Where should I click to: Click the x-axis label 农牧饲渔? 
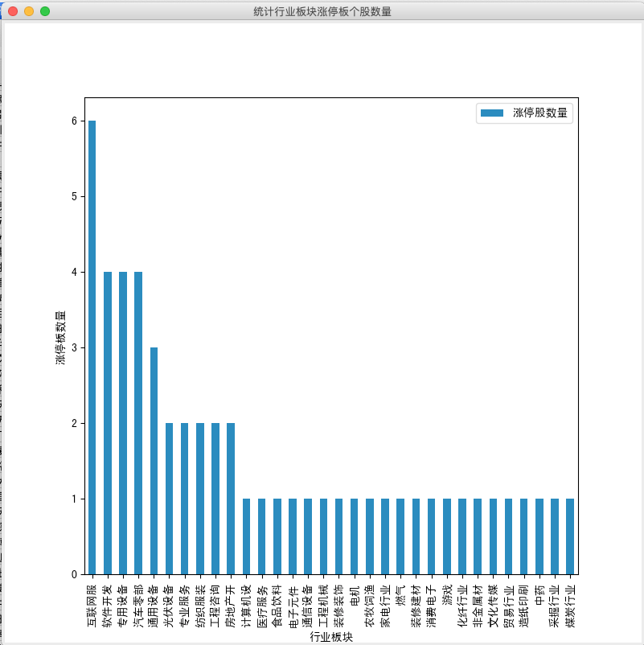pyautogui.click(x=370, y=606)
